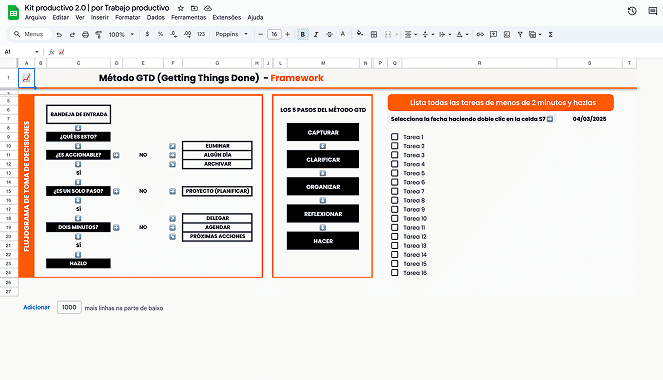Open the Editar menu
The width and height of the screenshot is (663, 380).
pyautogui.click(x=60, y=17)
